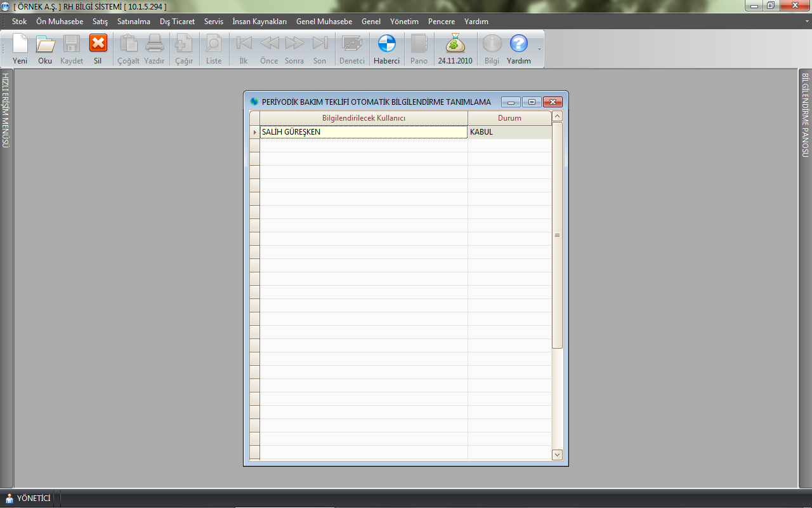Click the grid's scroll down arrow
Viewport: 812px width, 508px height.
coord(557,455)
